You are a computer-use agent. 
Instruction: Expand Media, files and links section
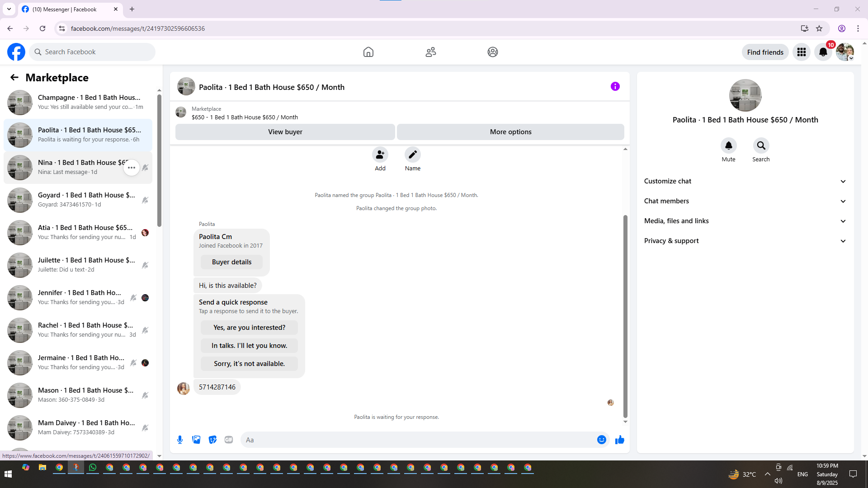coord(745,221)
